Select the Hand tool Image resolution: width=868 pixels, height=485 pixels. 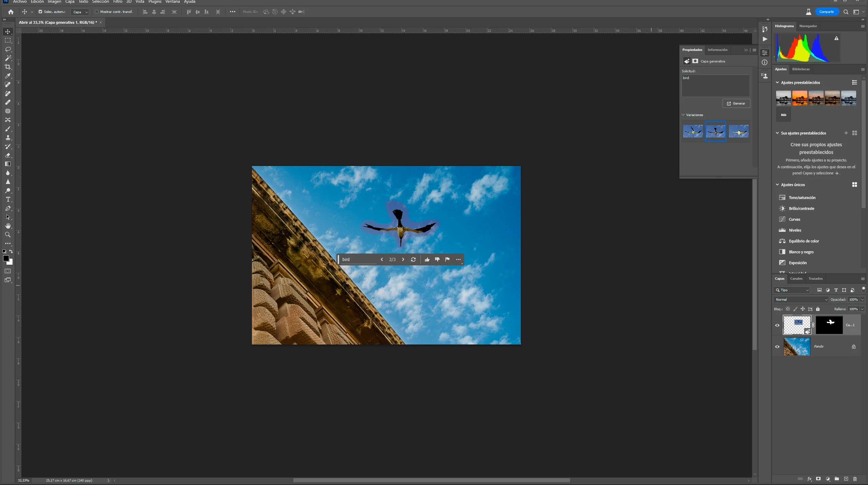8,226
